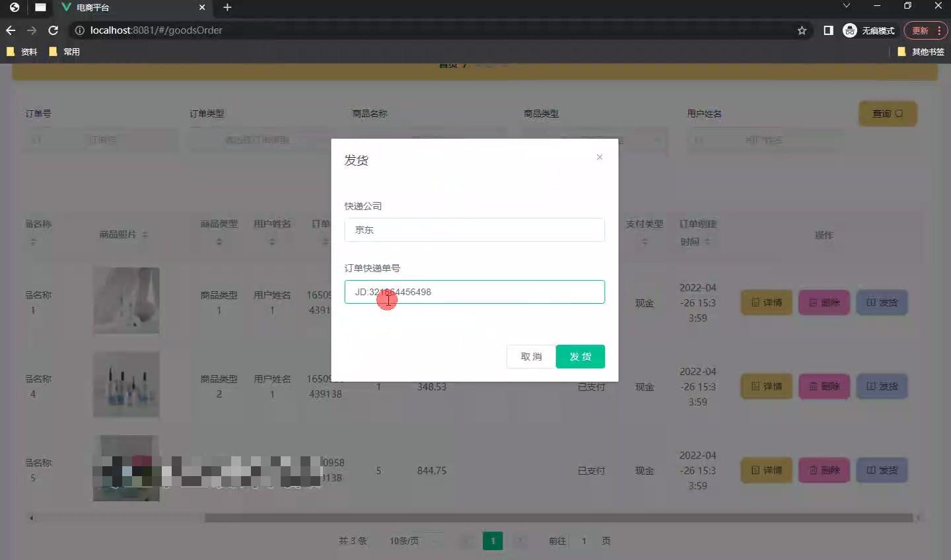Image resolution: width=951 pixels, height=560 pixels.
Task: Click the 用户姓名 filter input
Action: pos(764,140)
